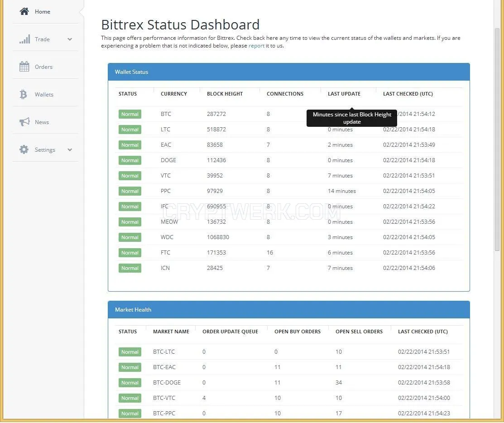Click the 14 minutes last update cell

(342, 191)
